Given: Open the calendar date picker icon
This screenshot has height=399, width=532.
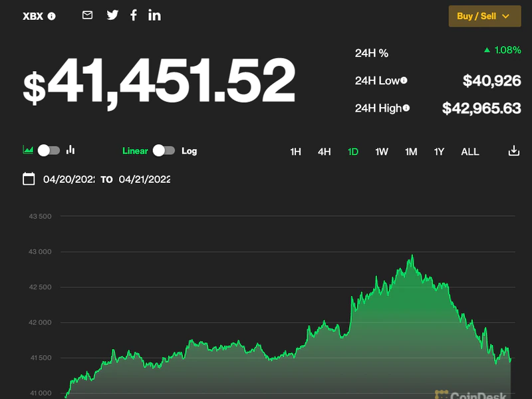Looking at the screenshot, I should click(x=29, y=179).
